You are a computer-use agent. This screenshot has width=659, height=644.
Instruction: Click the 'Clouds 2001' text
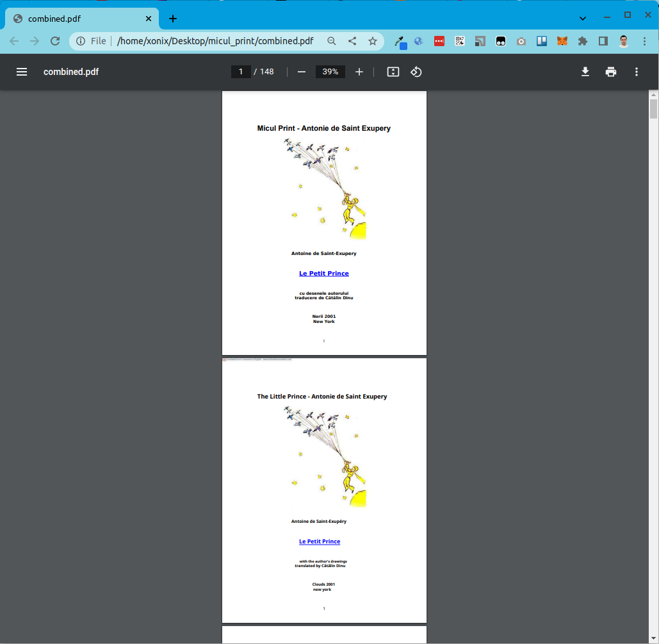[x=323, y=584]
